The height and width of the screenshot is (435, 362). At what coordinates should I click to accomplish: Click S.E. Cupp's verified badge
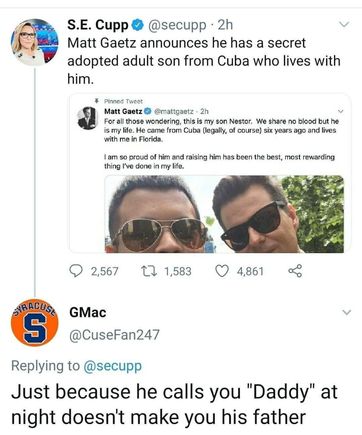(x=138, y=25)
